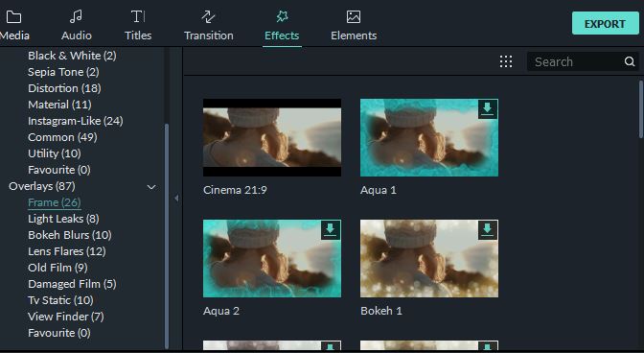Collapse the left sidebar panel arrow

[176, 198]
